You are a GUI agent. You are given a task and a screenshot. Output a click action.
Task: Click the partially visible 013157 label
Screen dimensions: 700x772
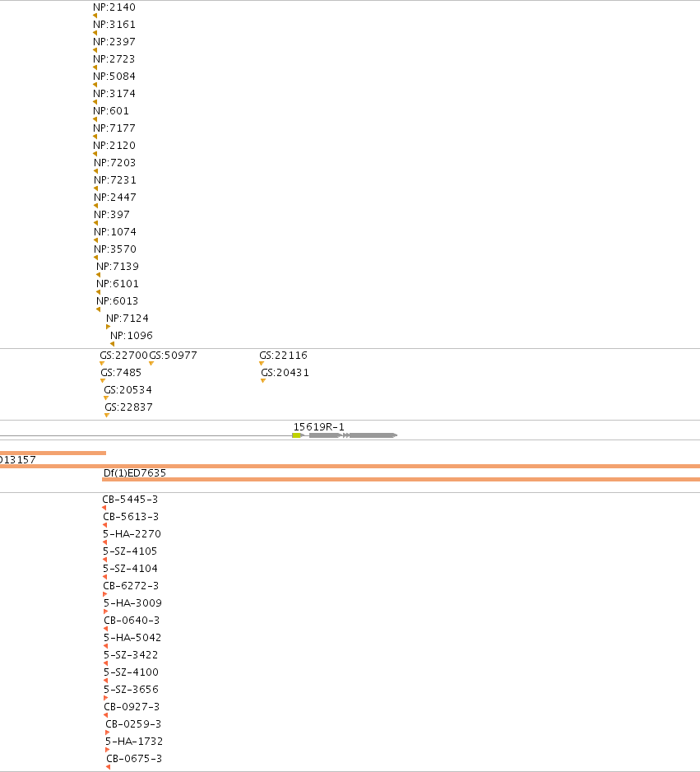(x=18, y=460)
